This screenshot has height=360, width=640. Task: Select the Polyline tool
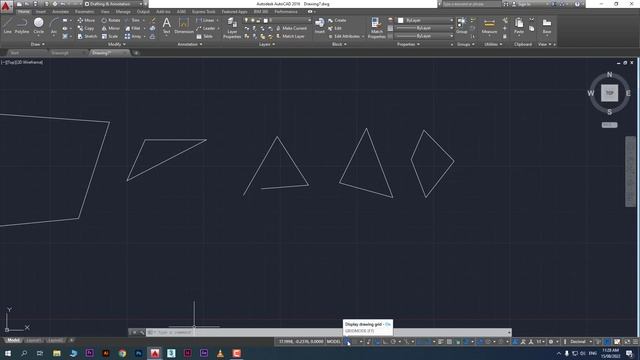point(22,25)
